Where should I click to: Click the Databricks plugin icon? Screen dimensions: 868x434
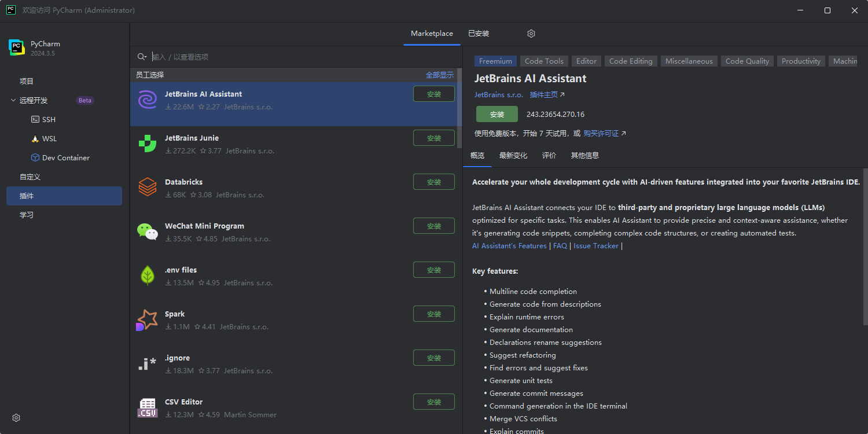tap(147, 187)
